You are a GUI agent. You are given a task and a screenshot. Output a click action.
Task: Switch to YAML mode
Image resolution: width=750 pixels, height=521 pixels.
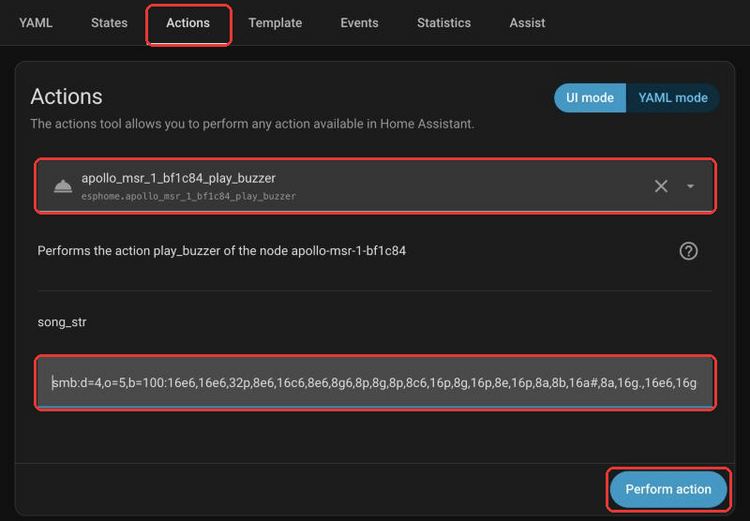coord(673,98)
